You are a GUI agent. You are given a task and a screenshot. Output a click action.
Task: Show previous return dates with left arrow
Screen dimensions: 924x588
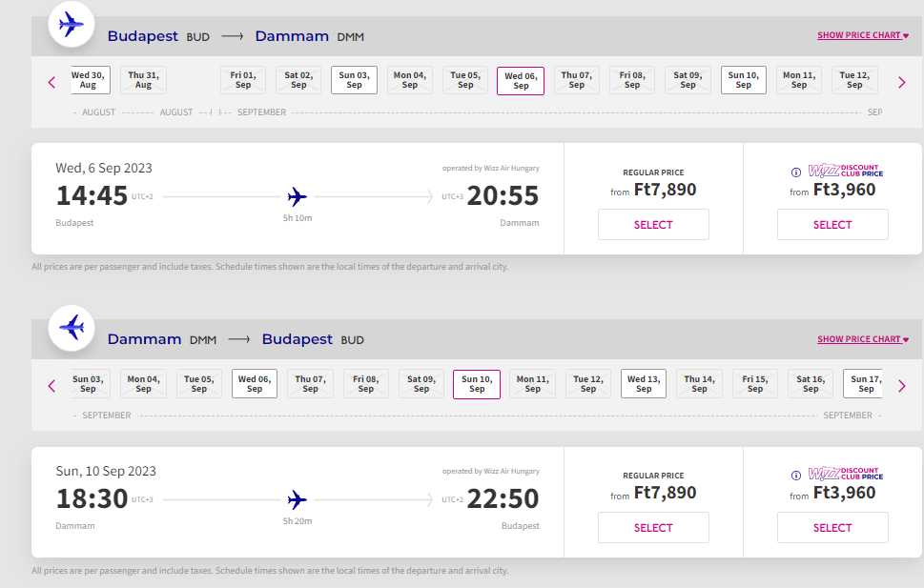coord(51,386)
